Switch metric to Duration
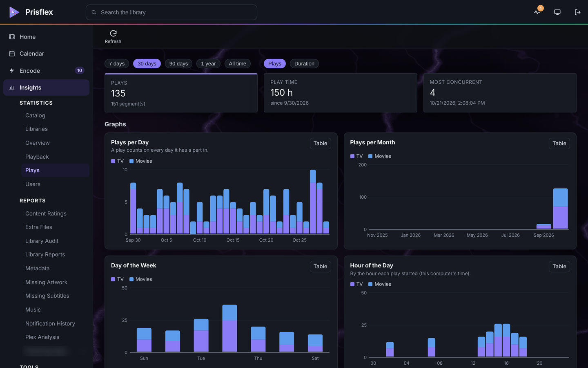The width and height of the screenshot is (588, 368). tap(304, 64)
